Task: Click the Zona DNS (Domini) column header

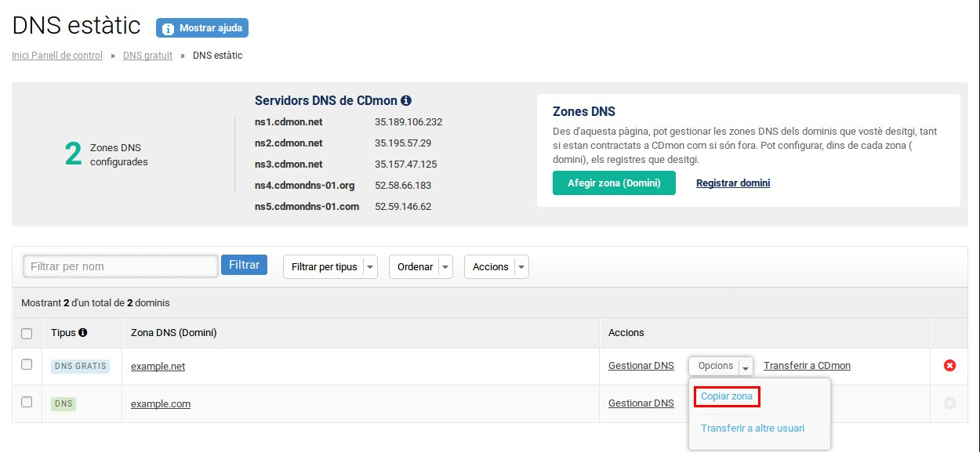Action: tap(173, 333)
